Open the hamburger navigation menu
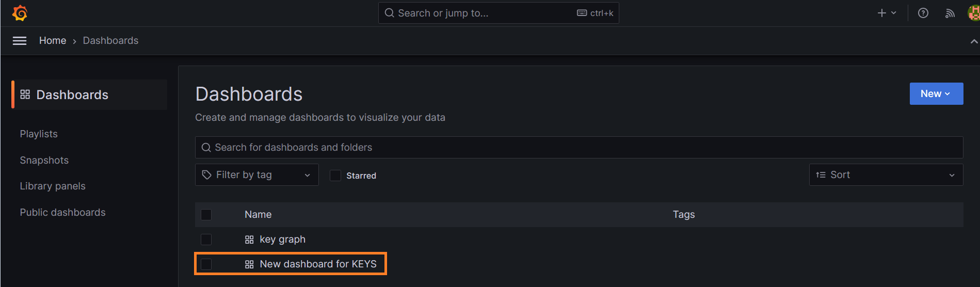980x287 pixels. pos(20,41)
